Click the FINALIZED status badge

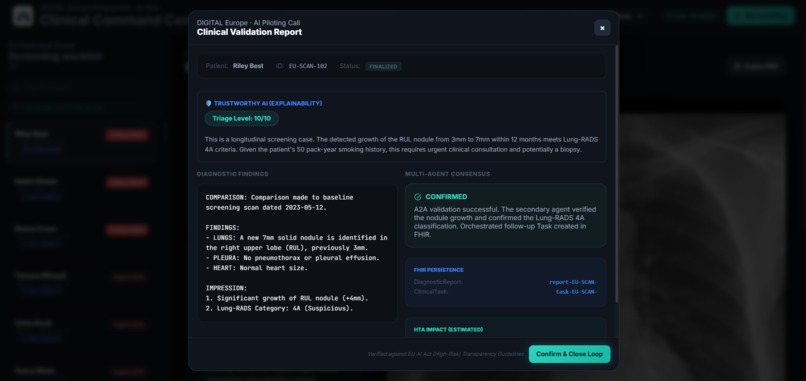383,66
